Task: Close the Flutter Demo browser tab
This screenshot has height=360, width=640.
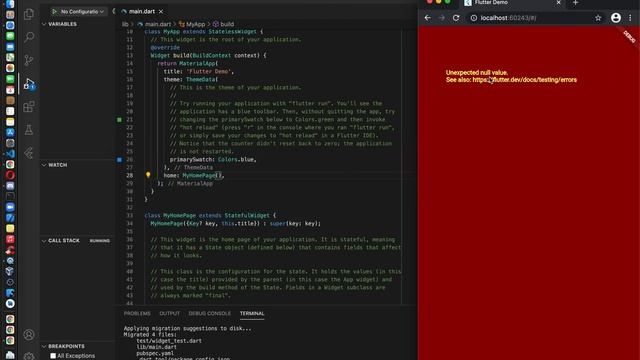Action: [558, 2]
